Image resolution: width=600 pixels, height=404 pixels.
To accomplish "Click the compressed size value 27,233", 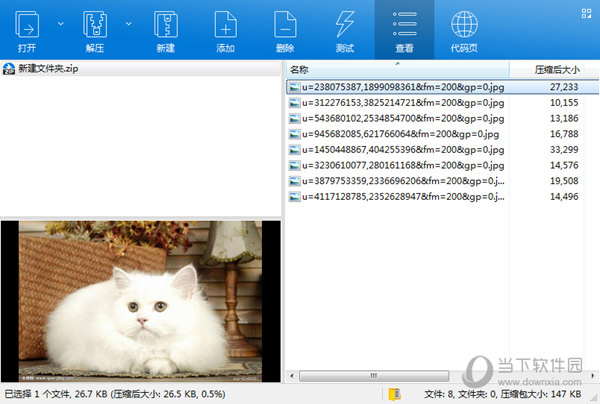I will click(x=564, y=87).
